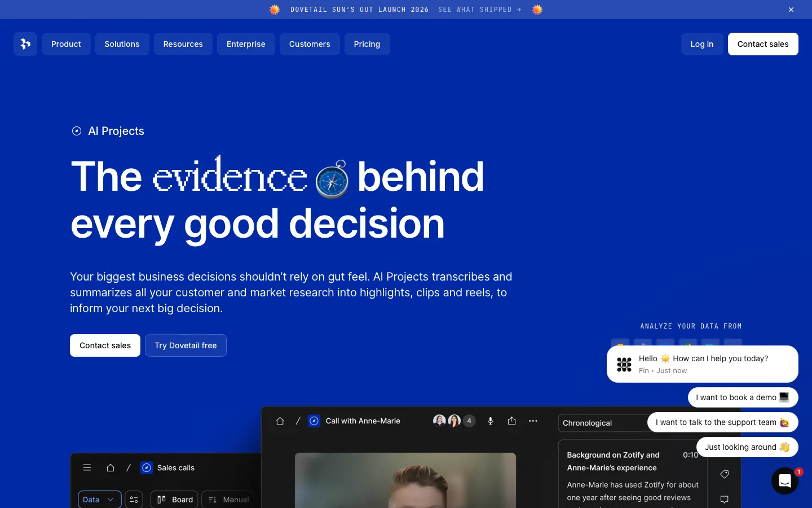Click the blue compass image in headline

coord(332,179)
